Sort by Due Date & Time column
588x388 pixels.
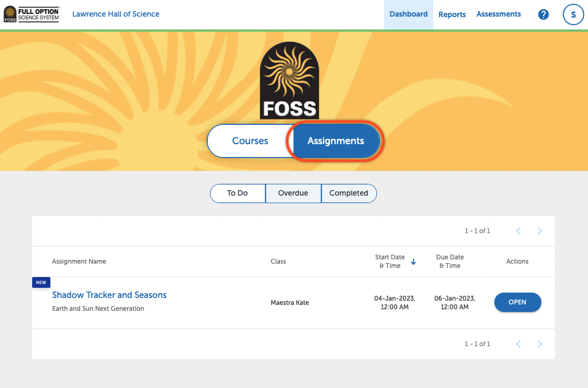(450, 262)
